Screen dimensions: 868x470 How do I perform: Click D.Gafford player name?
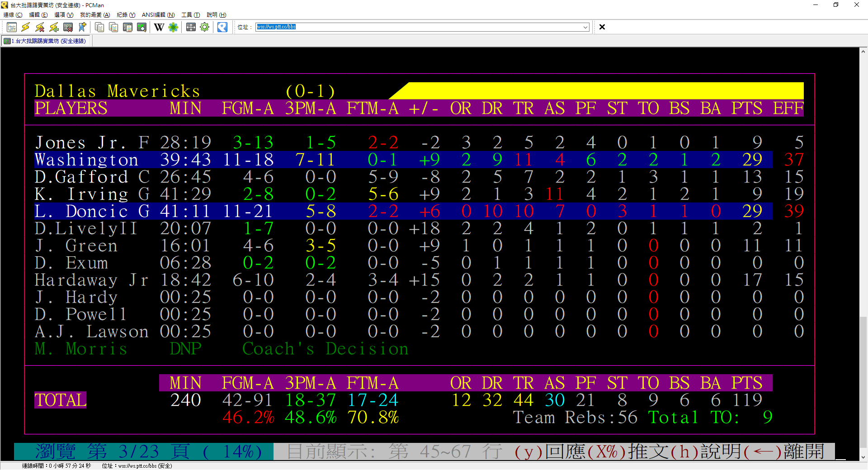[81, 177]
